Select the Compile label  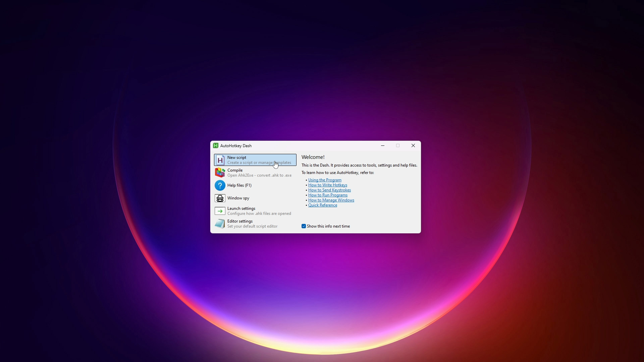235,170
